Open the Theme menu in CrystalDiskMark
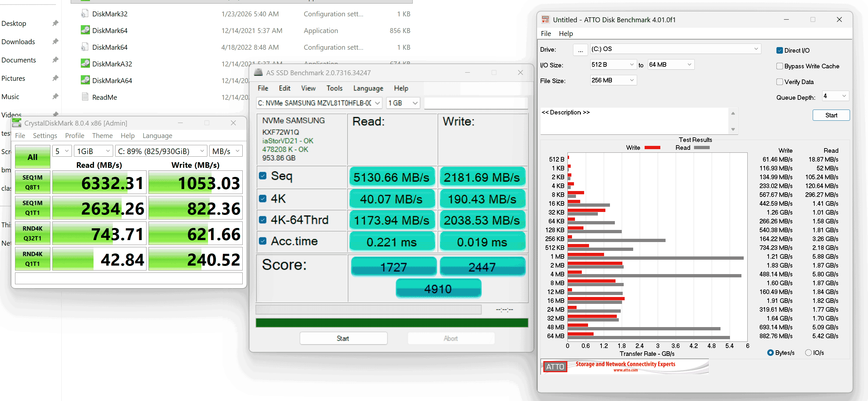 point(102,135)
